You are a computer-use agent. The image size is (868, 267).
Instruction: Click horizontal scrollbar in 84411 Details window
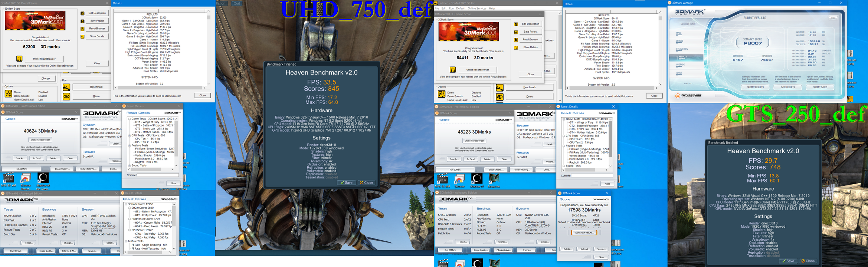[612, 88]
